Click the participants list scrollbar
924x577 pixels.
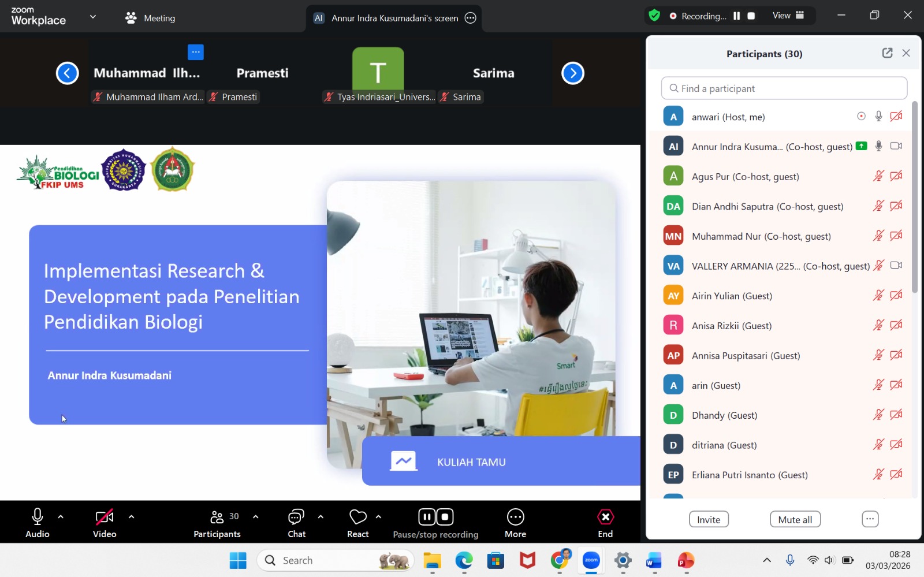coord(914,196)
